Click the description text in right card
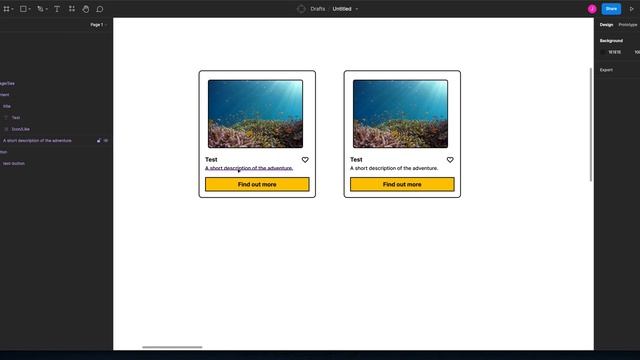 [x=394, y=168]
